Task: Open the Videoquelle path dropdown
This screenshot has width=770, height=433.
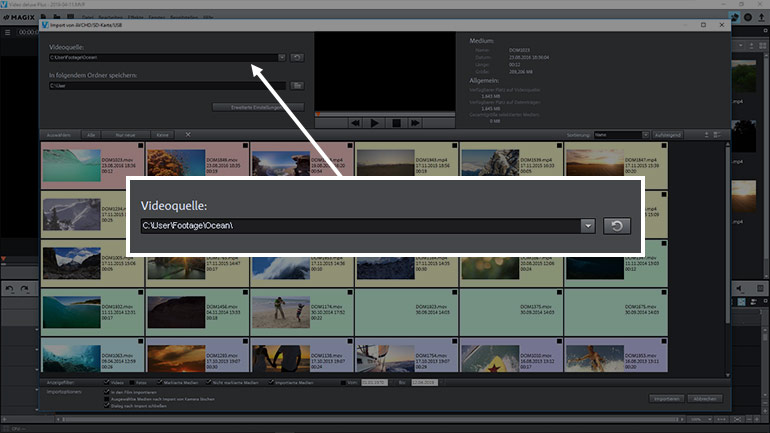Action: pos(282,57)
